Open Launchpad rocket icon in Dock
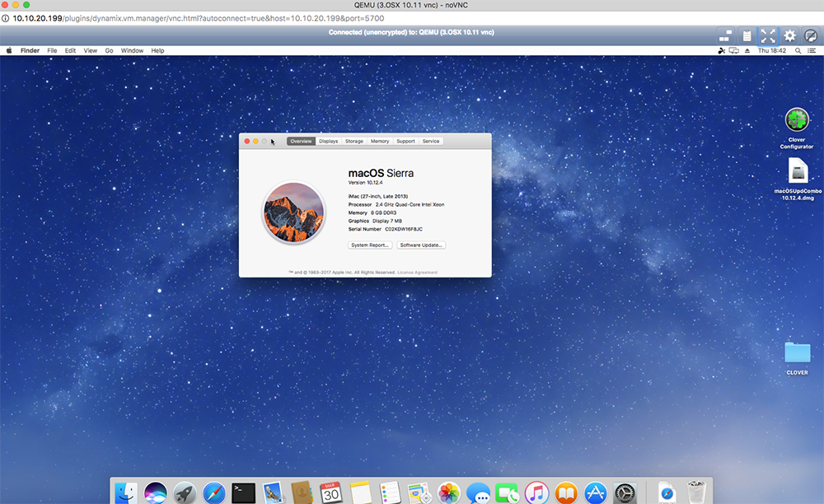This screenshot has width=824, height=504. tap(185, 493)
